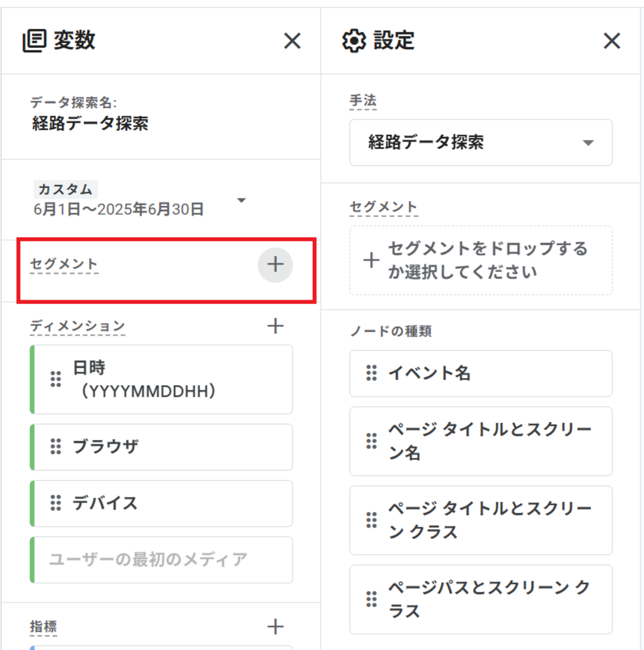Add a new segment with plus icon

[275, 265]
